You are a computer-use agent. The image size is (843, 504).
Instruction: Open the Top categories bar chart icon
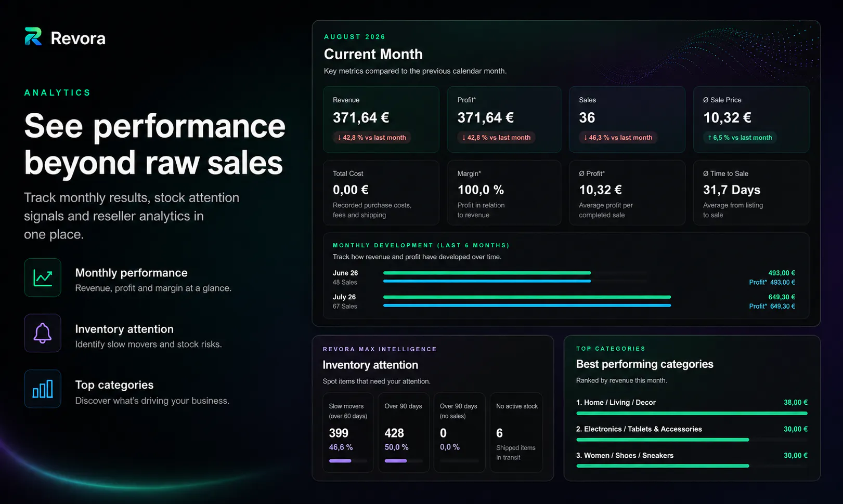(x=43, y=389)
